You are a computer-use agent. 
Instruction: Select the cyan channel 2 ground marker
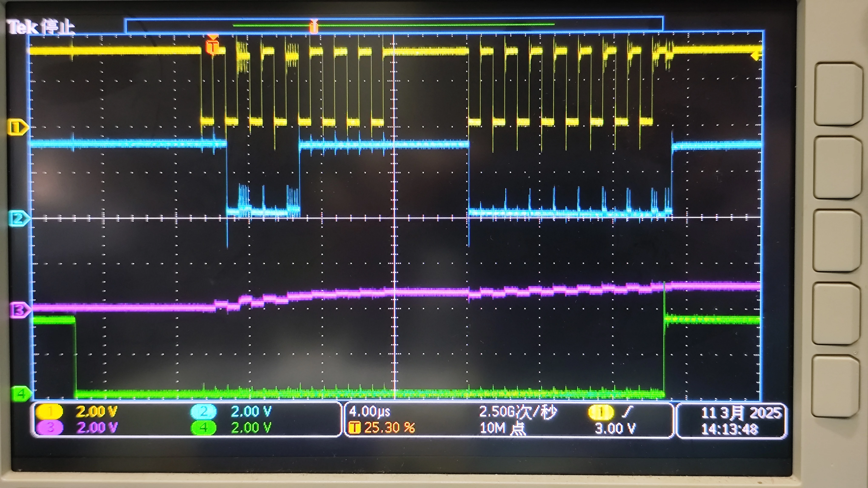[19, 219]
